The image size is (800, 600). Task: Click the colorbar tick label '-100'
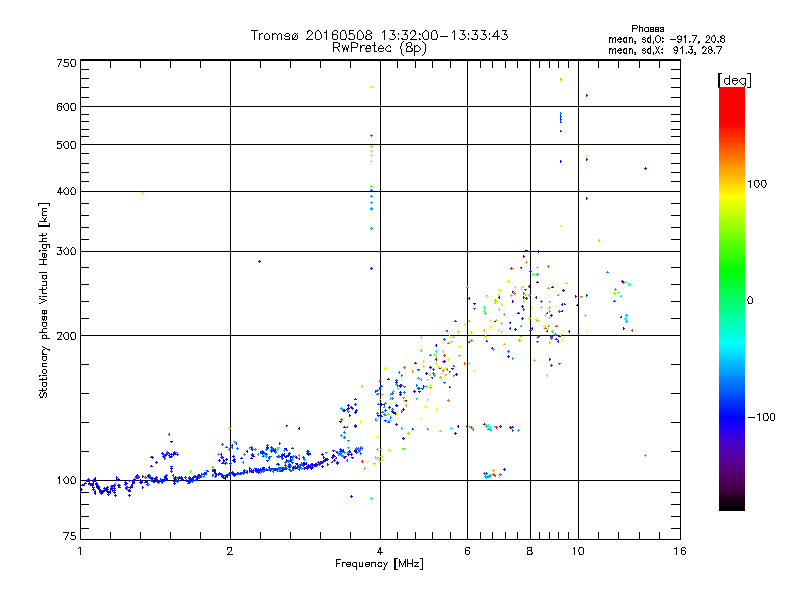761,417
